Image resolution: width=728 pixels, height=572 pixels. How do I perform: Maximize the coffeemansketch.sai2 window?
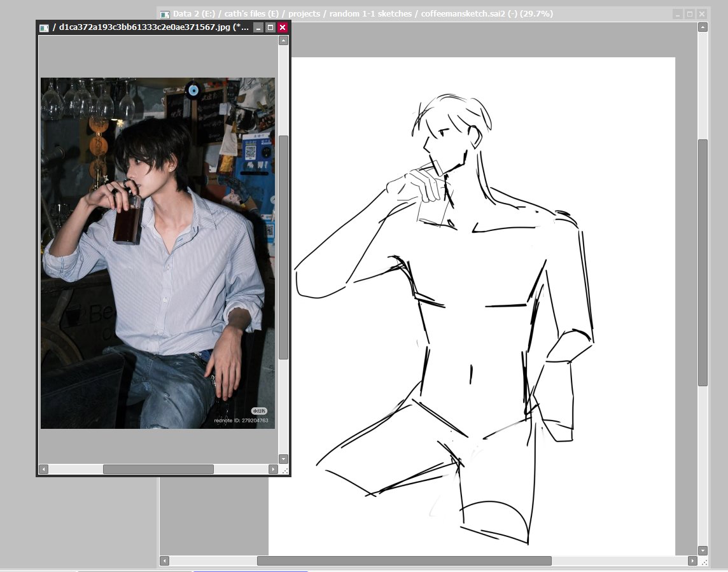(x=690, y=14)
